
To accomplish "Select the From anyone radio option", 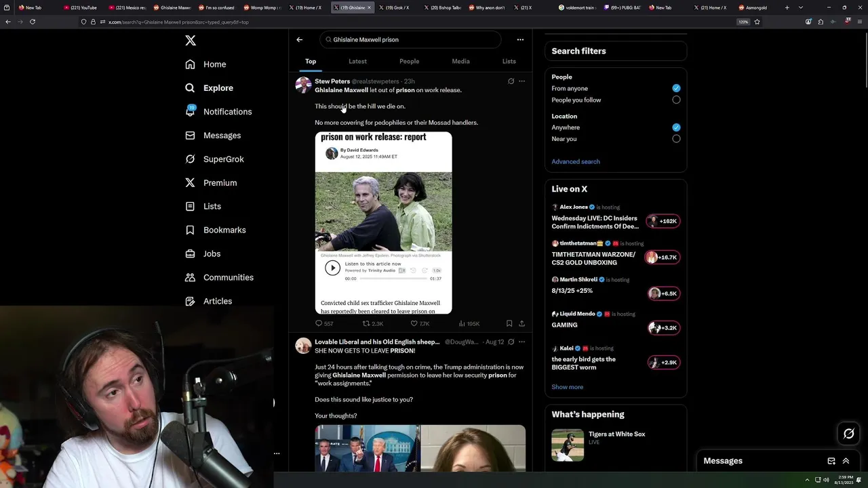I will click(x=676, y=88).
